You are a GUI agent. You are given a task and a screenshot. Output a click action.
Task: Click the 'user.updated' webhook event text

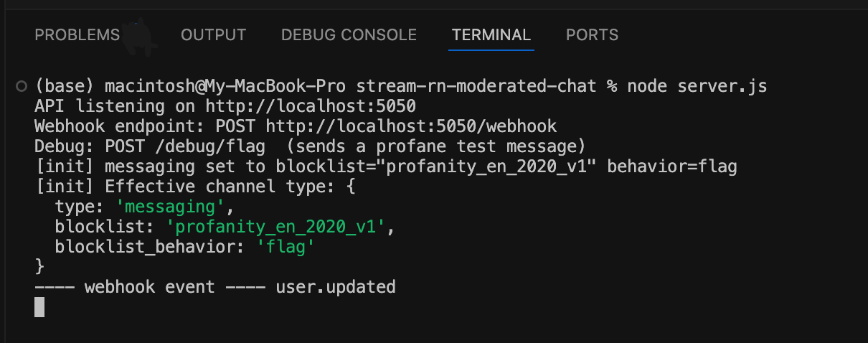(336, 287)
